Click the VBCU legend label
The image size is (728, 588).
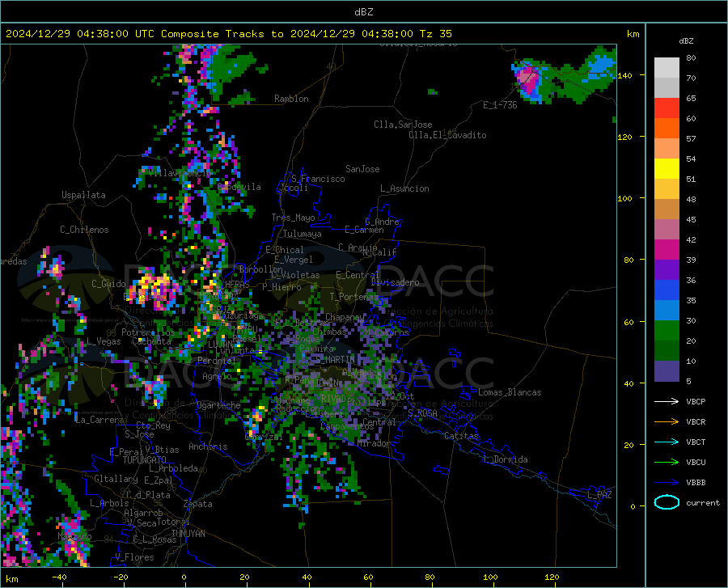[x=696, y=463]
